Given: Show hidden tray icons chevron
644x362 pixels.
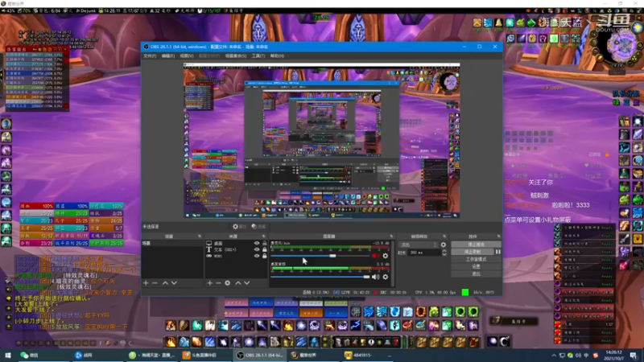Looking at the screenshot, I should 554,355.
